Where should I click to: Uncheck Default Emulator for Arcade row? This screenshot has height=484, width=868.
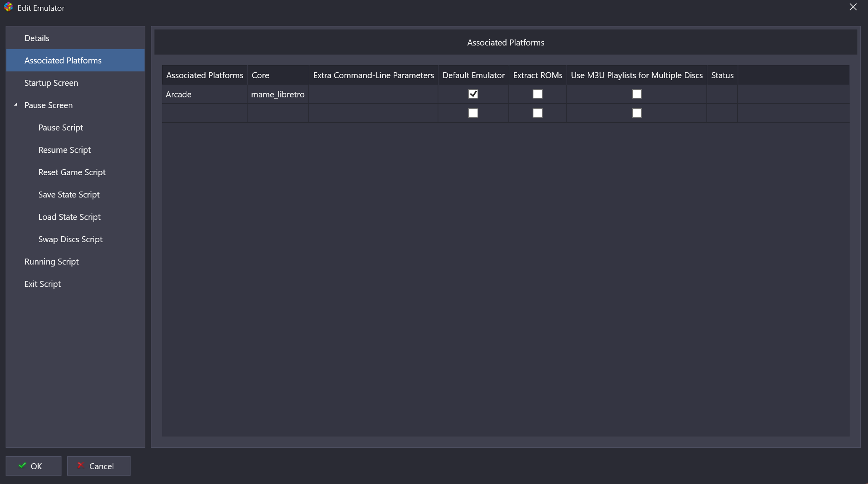point(473,94)
